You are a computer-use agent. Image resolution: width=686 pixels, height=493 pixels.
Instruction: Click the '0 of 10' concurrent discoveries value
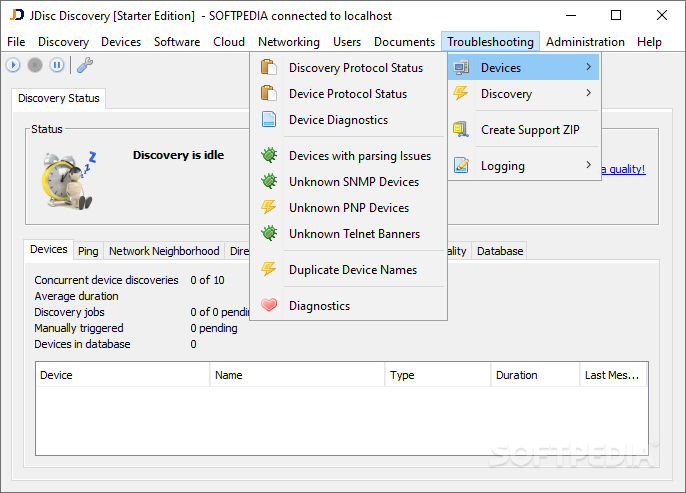207,280
